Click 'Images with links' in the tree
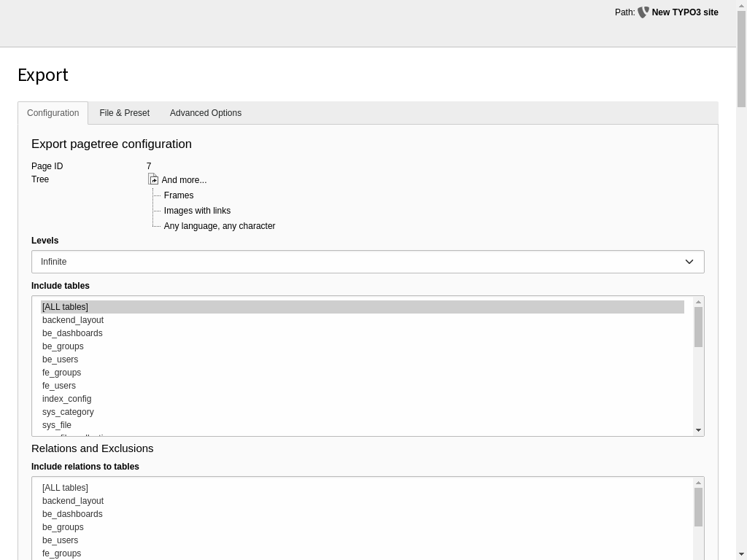The height and width of the screenshot is (560, 747). [x=197, y=210]
